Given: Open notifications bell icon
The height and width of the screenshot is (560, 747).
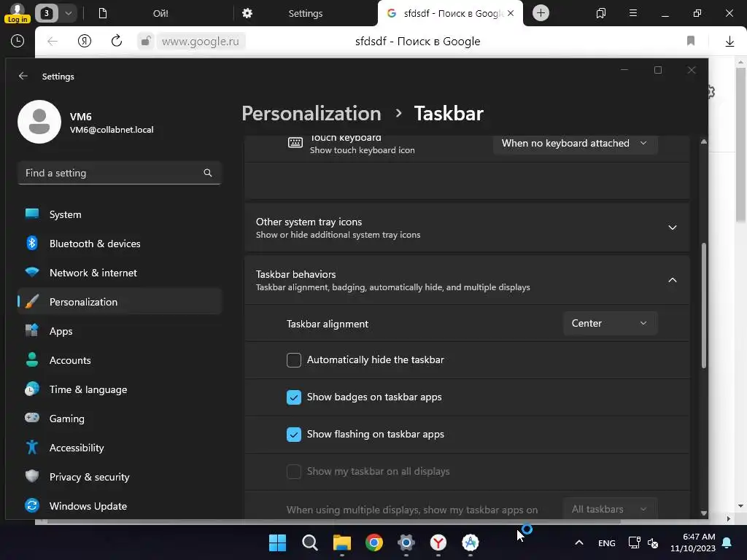Looking at the screenshot, I should (727, 542).
